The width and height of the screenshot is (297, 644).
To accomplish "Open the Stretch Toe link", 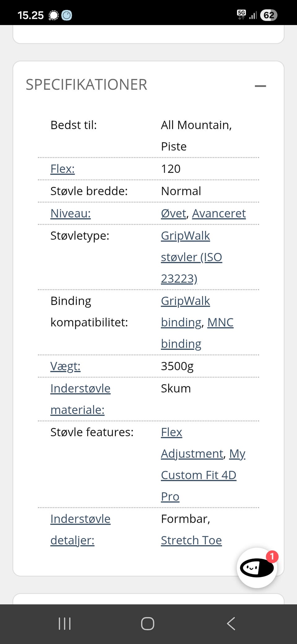I will tap(191, 540).
